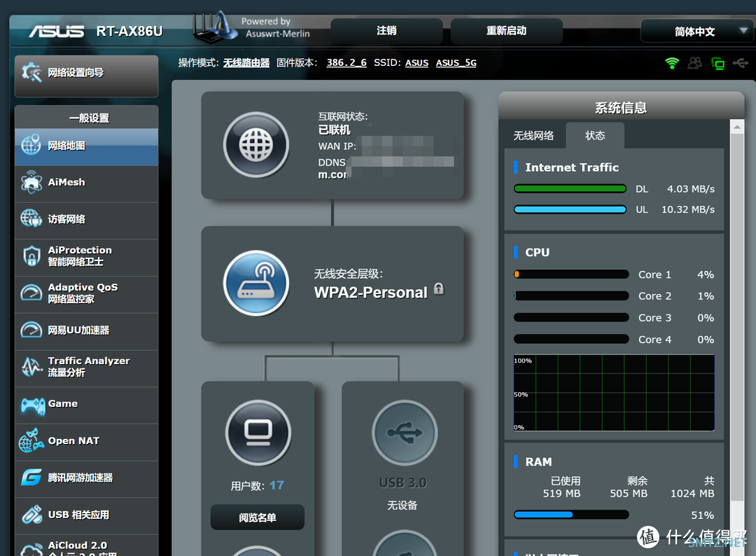Image resolution: width=756 pixels, height=556 pixels.
Task: Click the USB status icon in header
Action: pyautogui.click(x=741, y=63)
